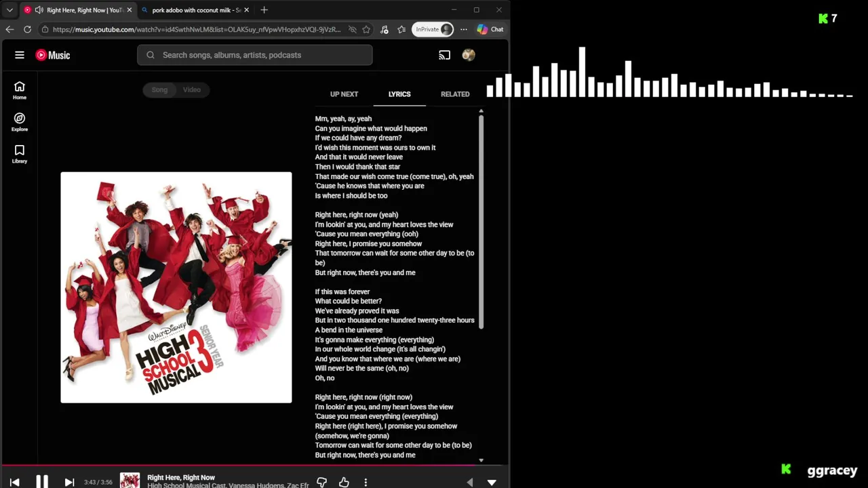Select the LYRICS tab
This screenshot has width=868, height=488.
pyautogui.click(x=399, y=94)
